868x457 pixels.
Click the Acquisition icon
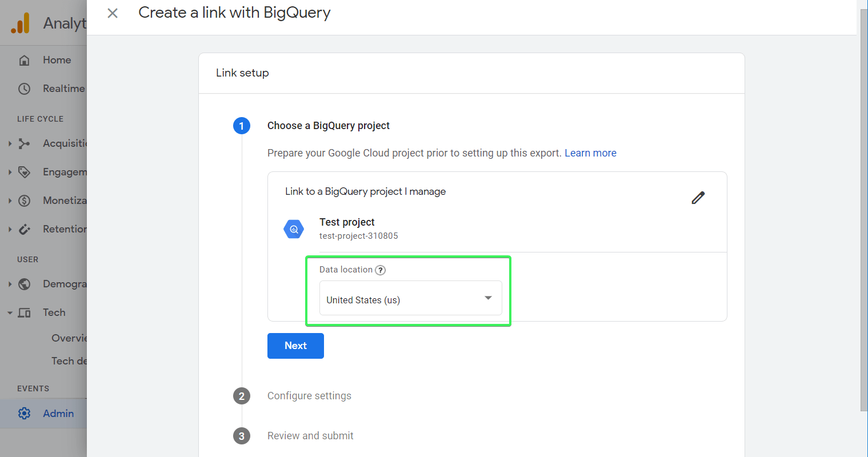[24, 143]
